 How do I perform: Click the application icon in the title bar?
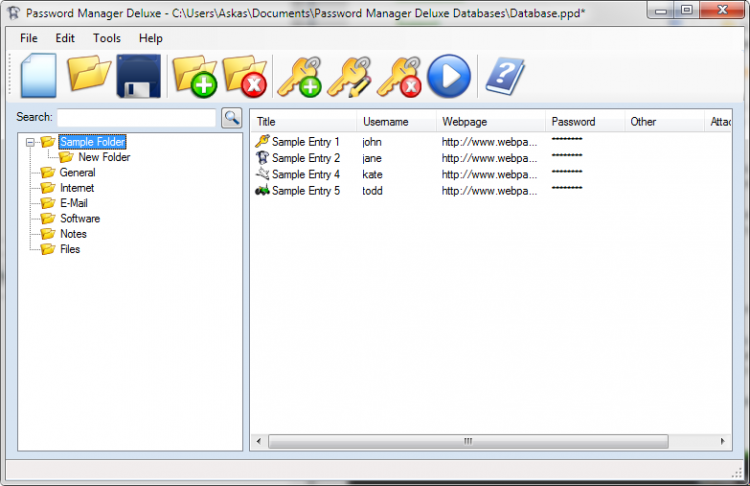click(x=14, y=13)
